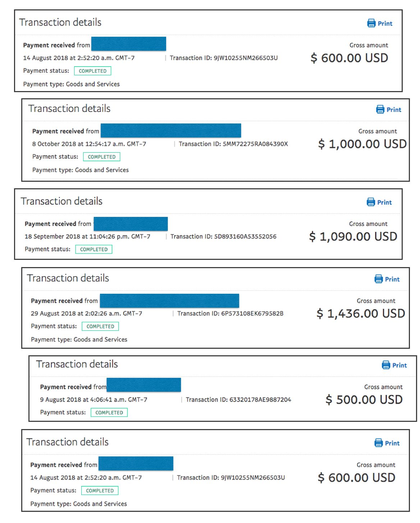
Task: Click the $500.00 USD gross amount
Action: [x=364, y=400]
